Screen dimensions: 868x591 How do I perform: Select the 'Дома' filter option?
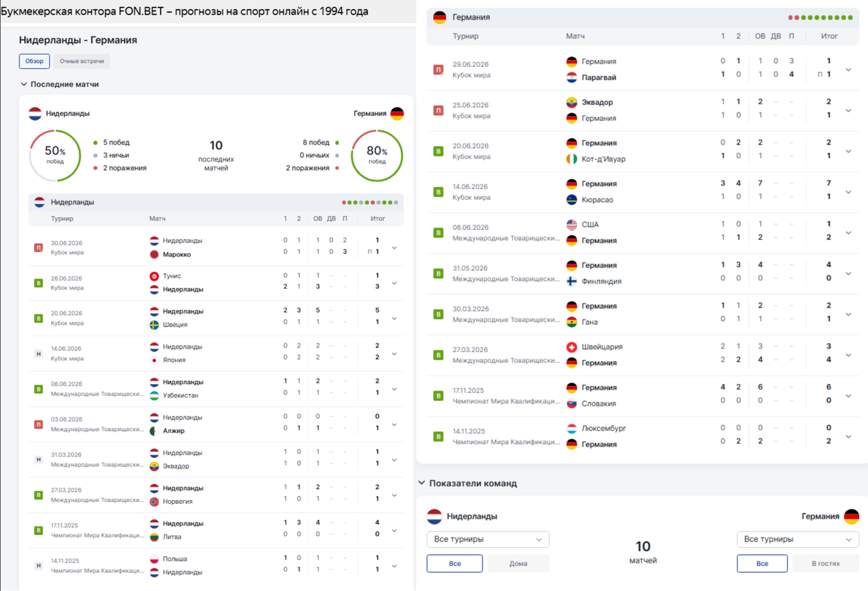coord(518,563)
